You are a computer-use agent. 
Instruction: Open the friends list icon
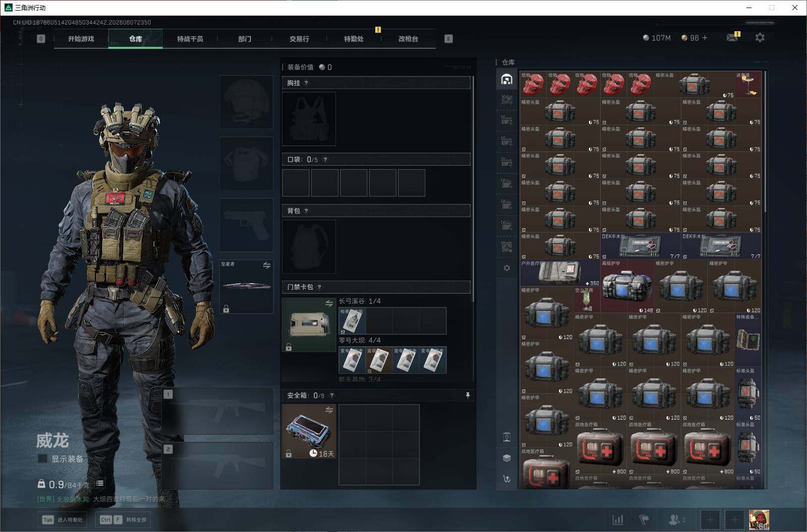click(x=677, y=519)
